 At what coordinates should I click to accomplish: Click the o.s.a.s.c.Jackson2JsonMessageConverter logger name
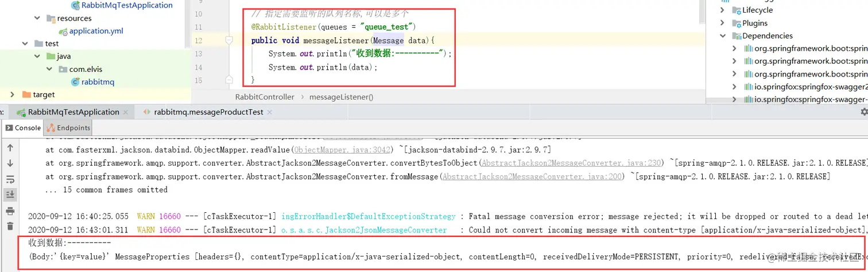364,230
